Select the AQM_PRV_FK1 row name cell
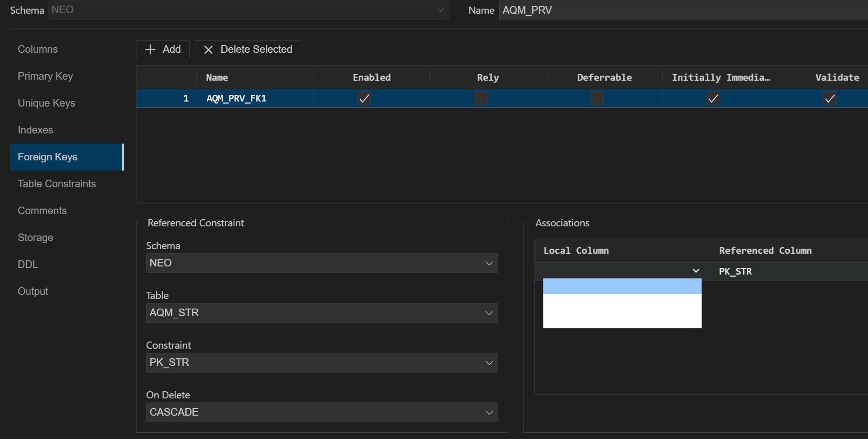This screenshot has width=868, height=439. 236,98
